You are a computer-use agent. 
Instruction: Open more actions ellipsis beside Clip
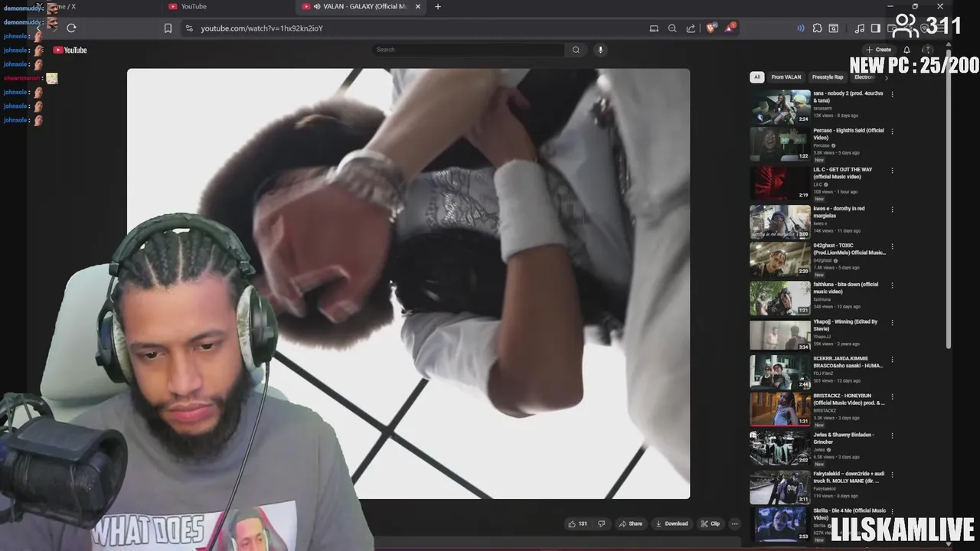(734, 524)
